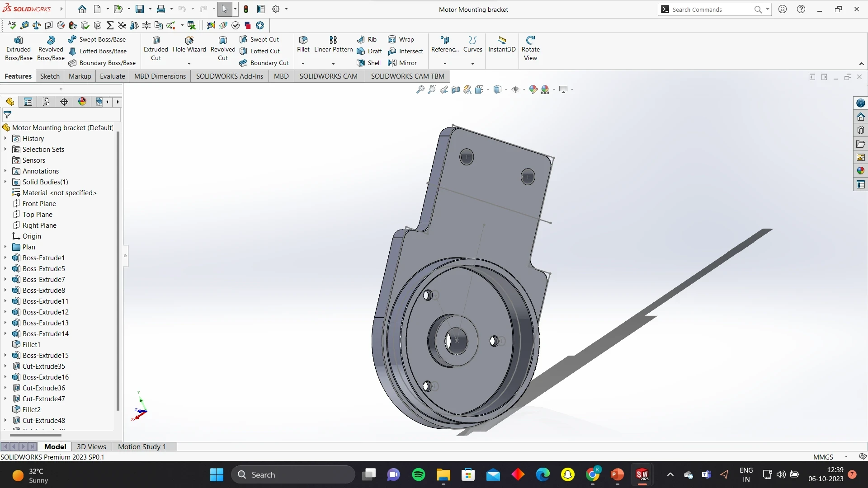868x488 pixels.
Task: Choose the Shell feature tool
Action: tap(369, 63)
